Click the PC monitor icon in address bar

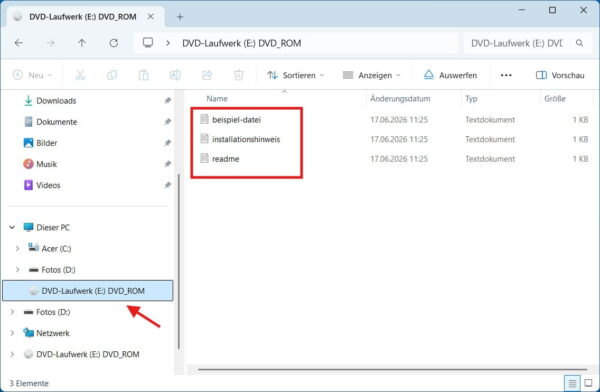click(148, 42)
